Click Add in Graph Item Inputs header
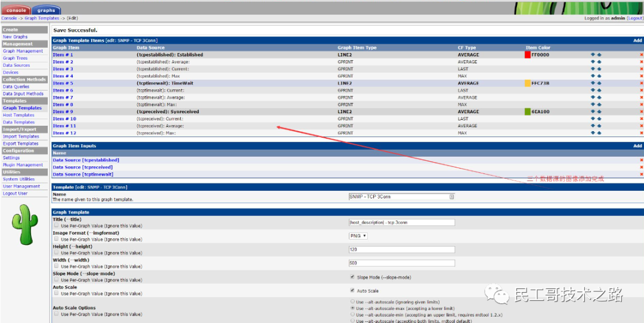 point(637,145)
